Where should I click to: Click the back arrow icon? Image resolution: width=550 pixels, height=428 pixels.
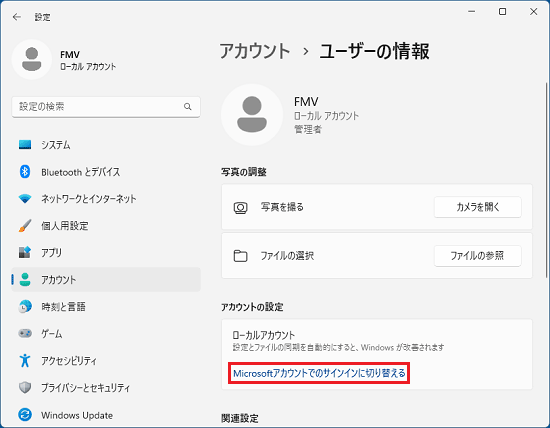pos(16,17)
